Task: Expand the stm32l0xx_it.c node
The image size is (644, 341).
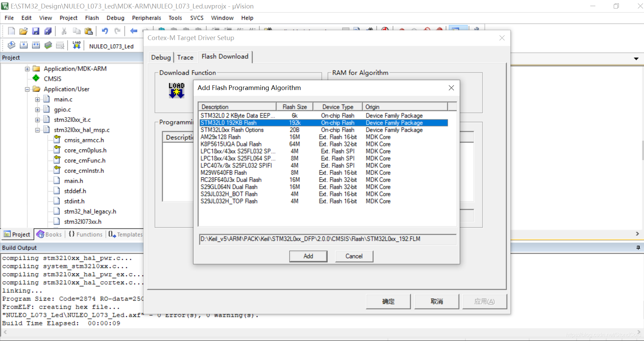Action: pos(37,120)
